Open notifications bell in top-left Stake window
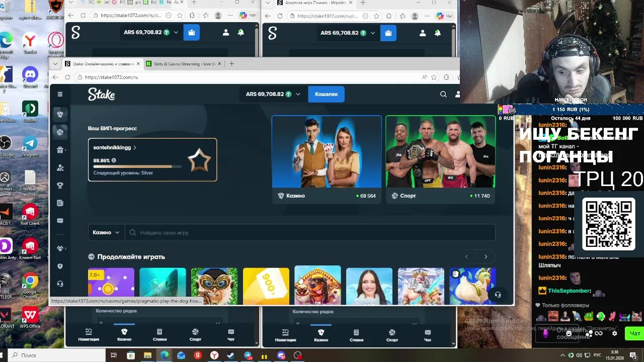This screenshot has height=362, width=644. click(x=240, y=33)
